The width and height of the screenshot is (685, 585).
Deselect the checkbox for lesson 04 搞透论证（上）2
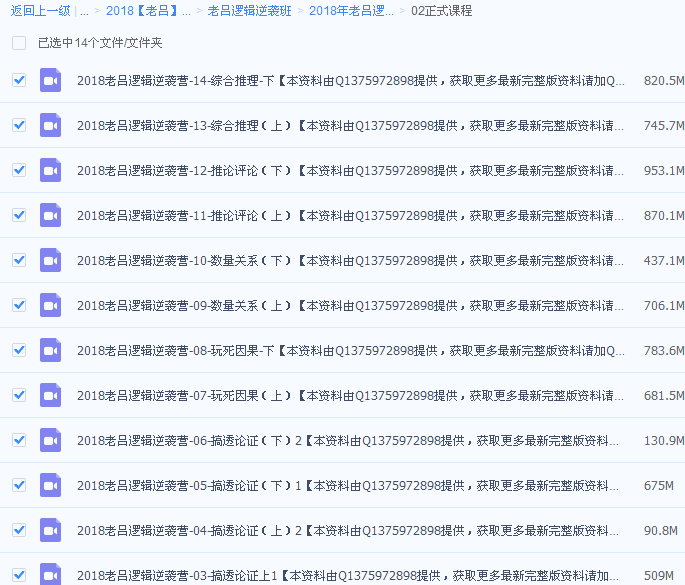(x=19, y=530)
